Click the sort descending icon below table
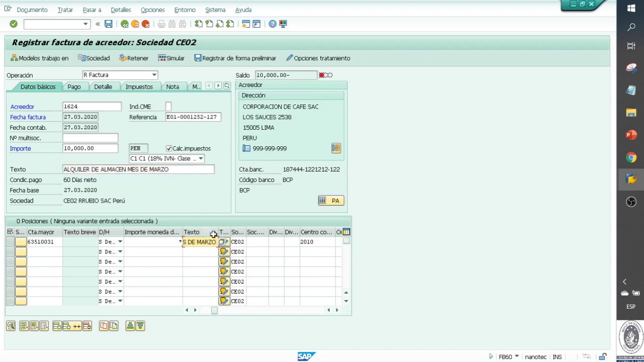 point(140,326)
